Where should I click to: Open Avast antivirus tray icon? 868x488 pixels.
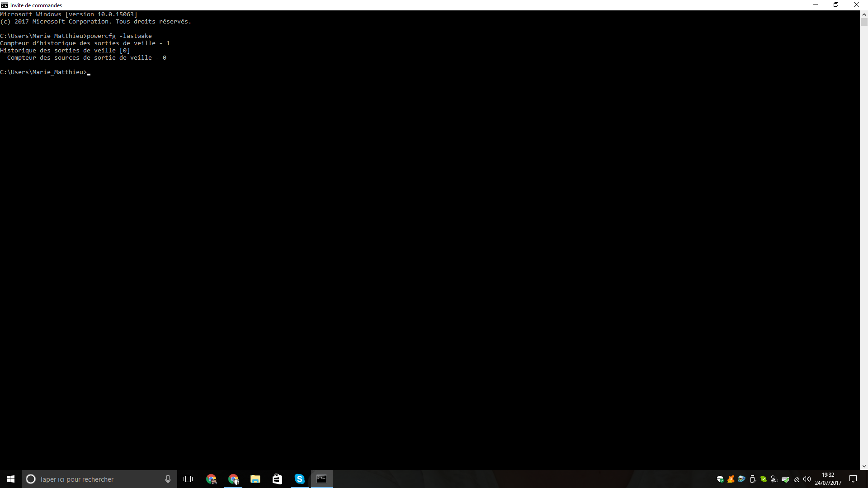coord(731,479)
